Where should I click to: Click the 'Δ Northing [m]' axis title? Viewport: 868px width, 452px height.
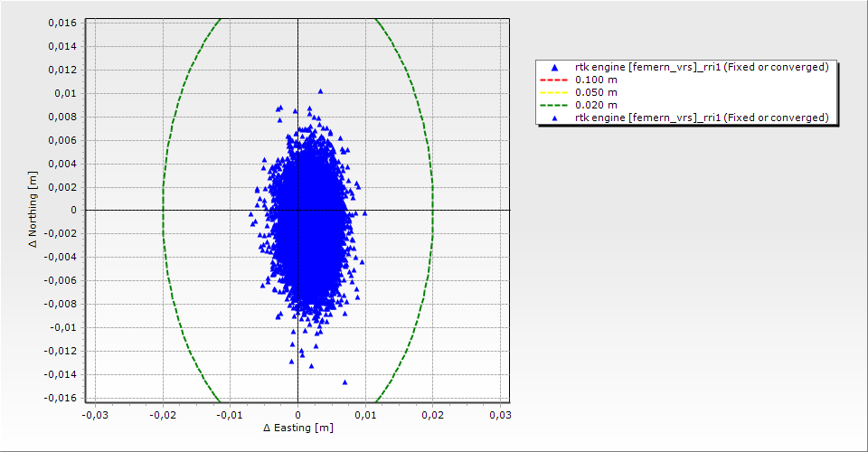[x=34, y=210]
